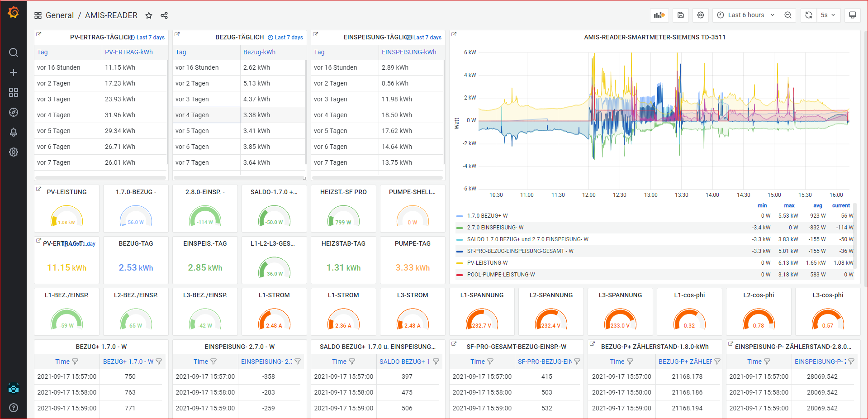Click the yellow PV-LEISTUNG-W color swatch
Image resolution: width=868 pixels, height=419 pixels.
click(460, 263)
